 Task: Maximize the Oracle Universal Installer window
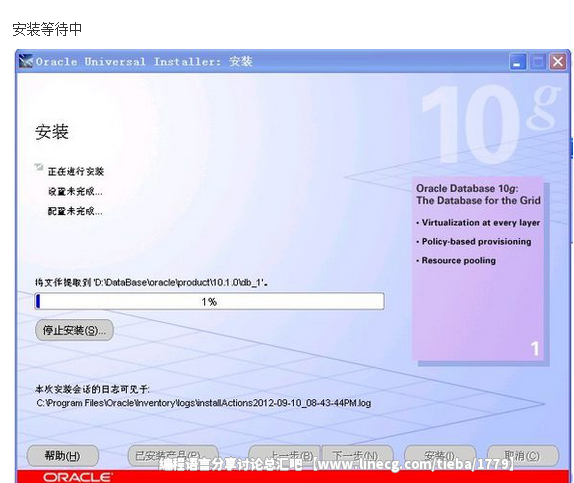pos(538,62)
